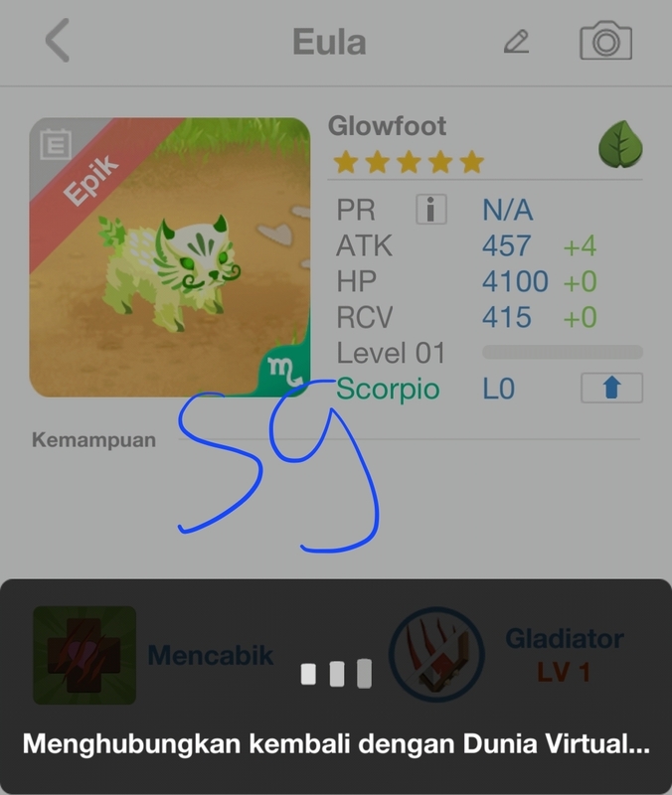Go back using the left chevron arrow

(x=58, y=41)
